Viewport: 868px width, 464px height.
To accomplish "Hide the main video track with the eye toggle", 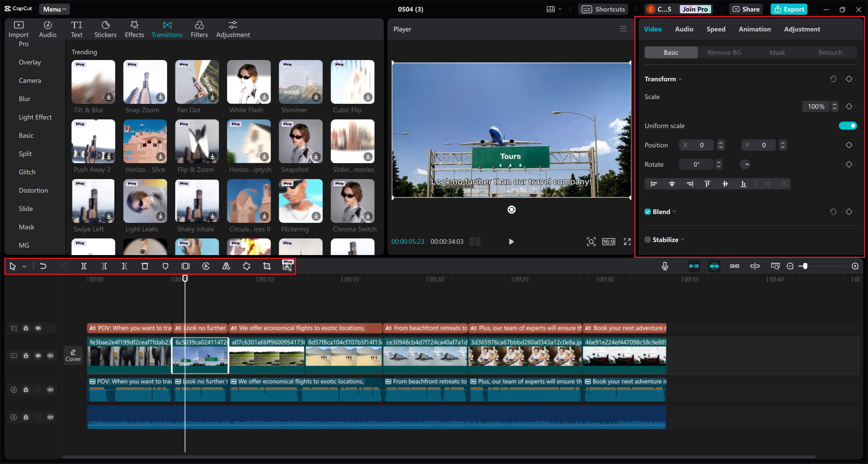I will [x=38, y=355].
